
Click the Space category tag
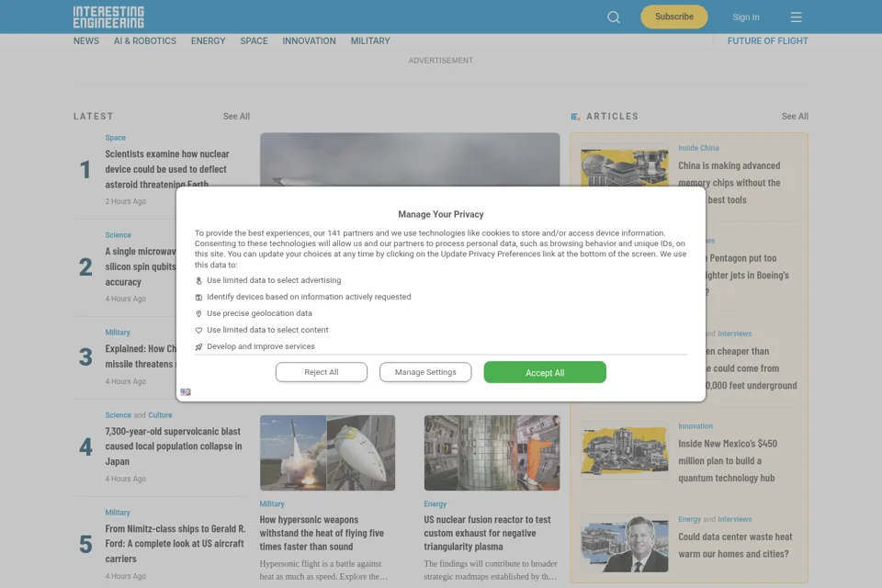point(116,138)
